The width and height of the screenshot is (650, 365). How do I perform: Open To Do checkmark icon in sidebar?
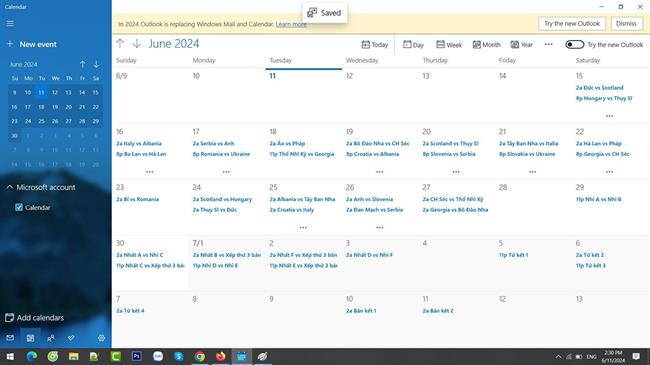tap(71, 338)
